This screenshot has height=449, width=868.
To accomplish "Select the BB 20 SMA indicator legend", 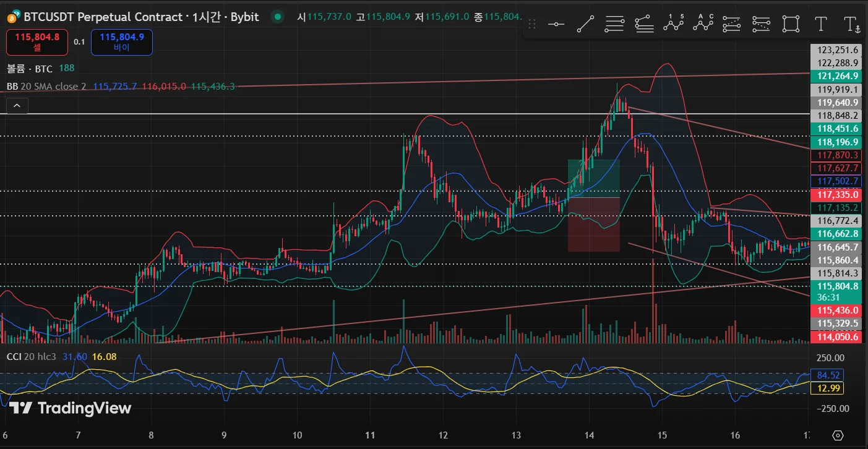I will 46,87.
